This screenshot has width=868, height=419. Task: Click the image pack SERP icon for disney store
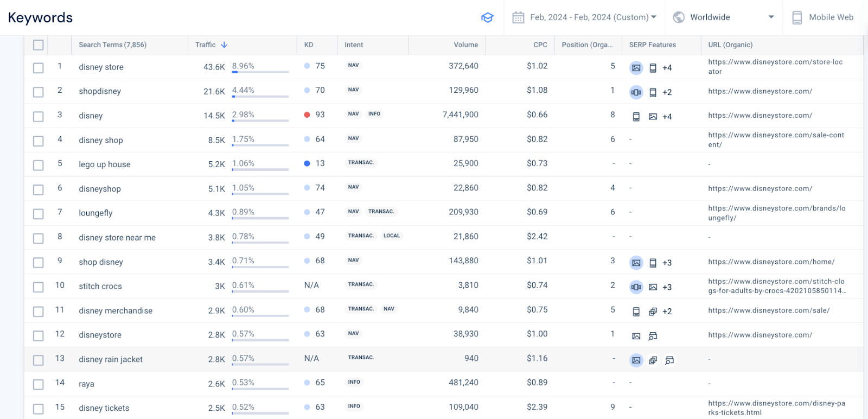[636, 68]
